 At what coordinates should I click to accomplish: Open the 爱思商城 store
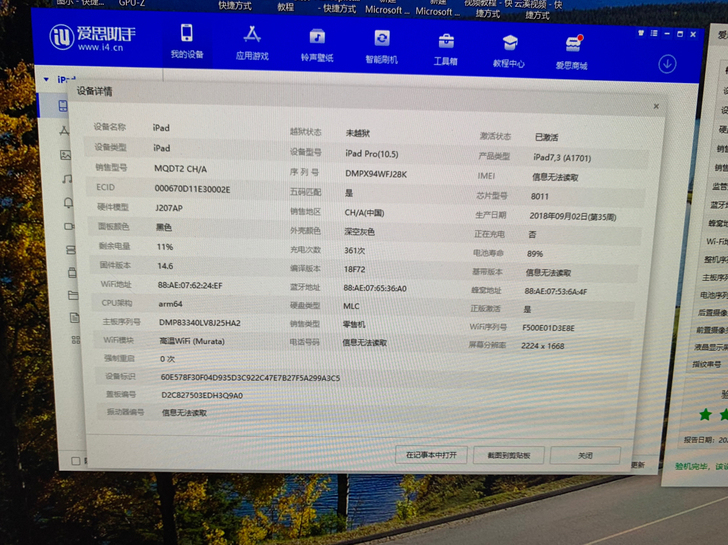[x=572, y=53]
